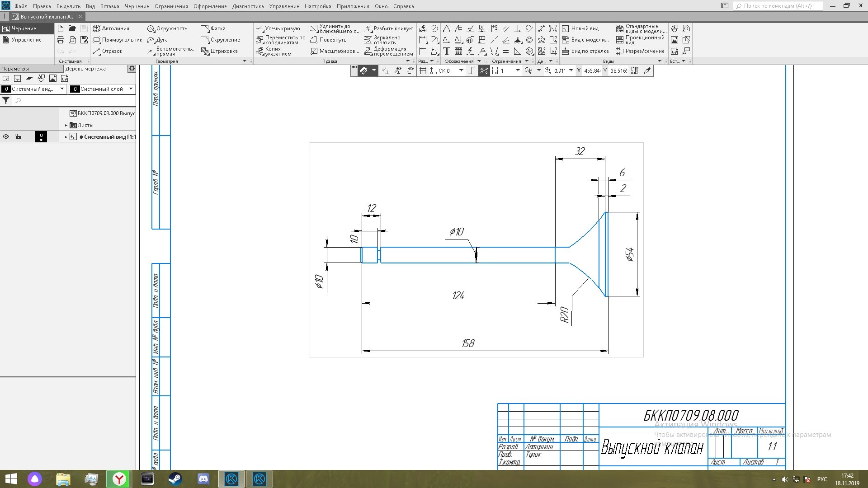Toggle the grid display button

point(423,70)
